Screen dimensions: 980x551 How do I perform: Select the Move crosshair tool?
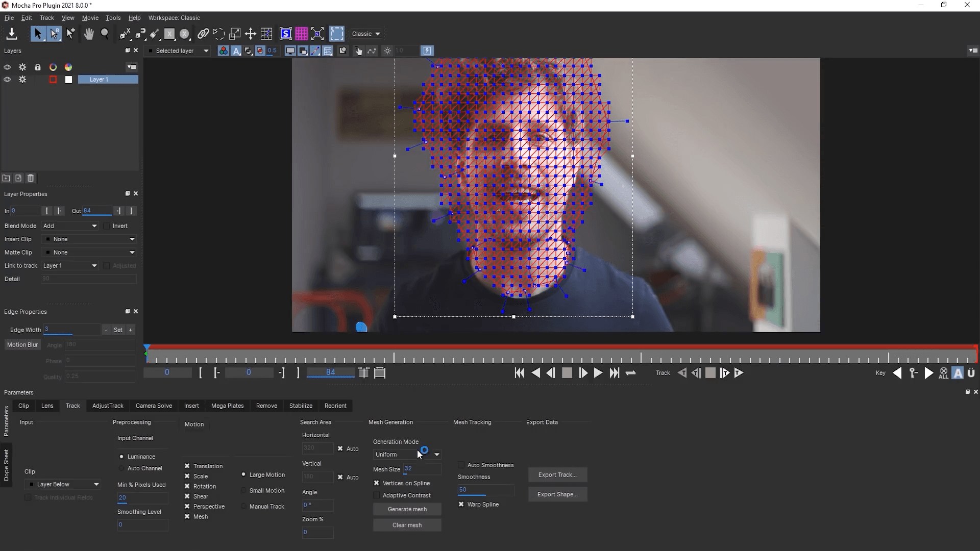pos(250,34)
